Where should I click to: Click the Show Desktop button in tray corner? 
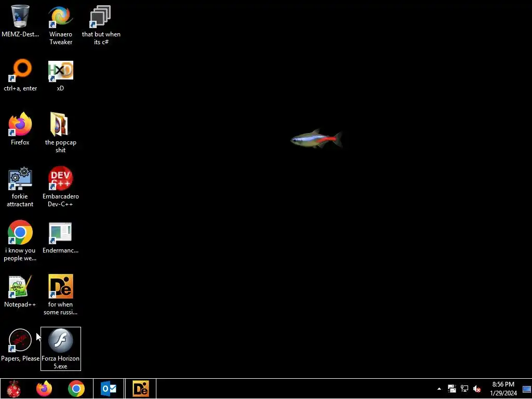527,389
